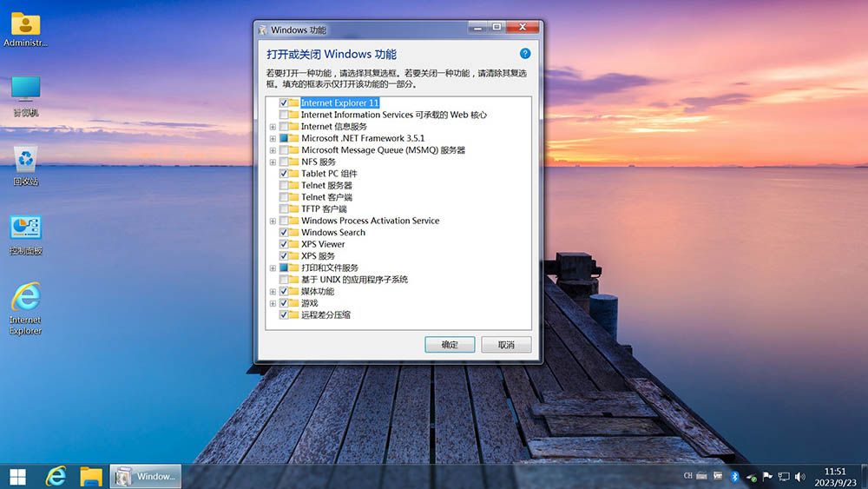Enable the TFTP 客户端 checkbox
The width and height of the screenshot is (868, 489).
tap(284, 208)
